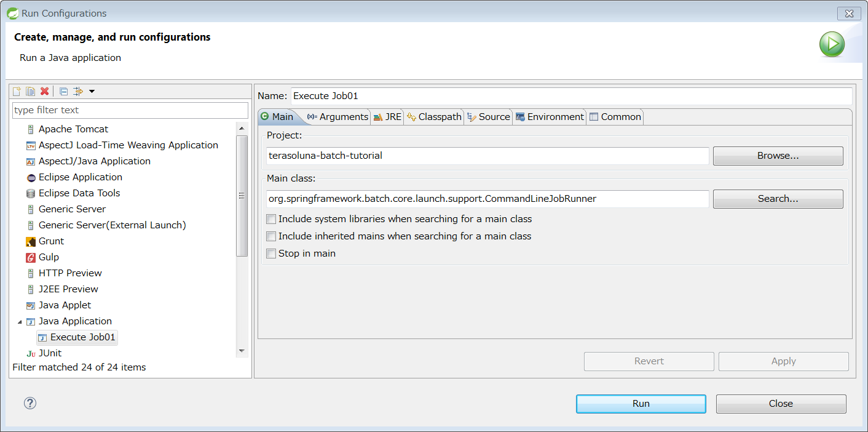Collapse all configuration tree items
The width and height of the screenshot is (868, 432).
click(63, 91)
